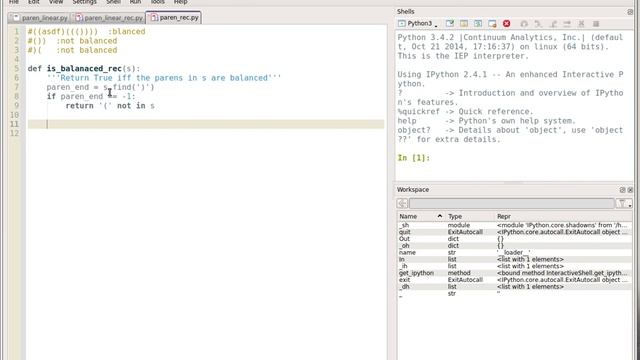Click the clear screen icon in Shells toolbar
Image resolution: width=640 pixels, height=360 pixels.
click(x=450, y=24)
